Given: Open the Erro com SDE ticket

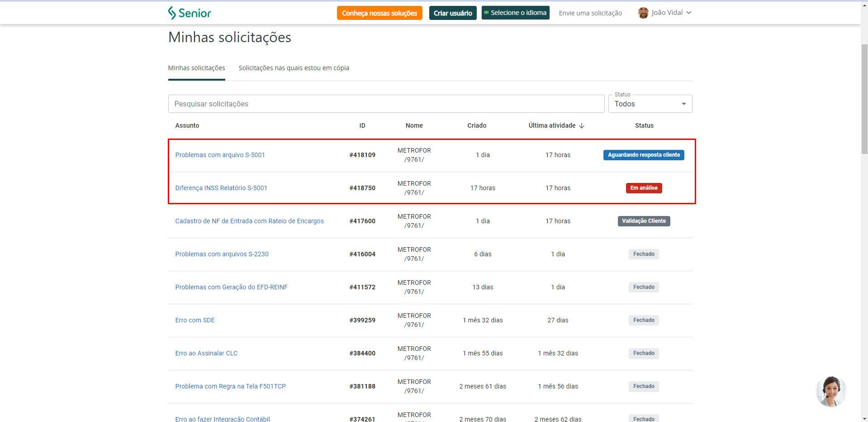Looking at the screenshot, I should 195,320.
